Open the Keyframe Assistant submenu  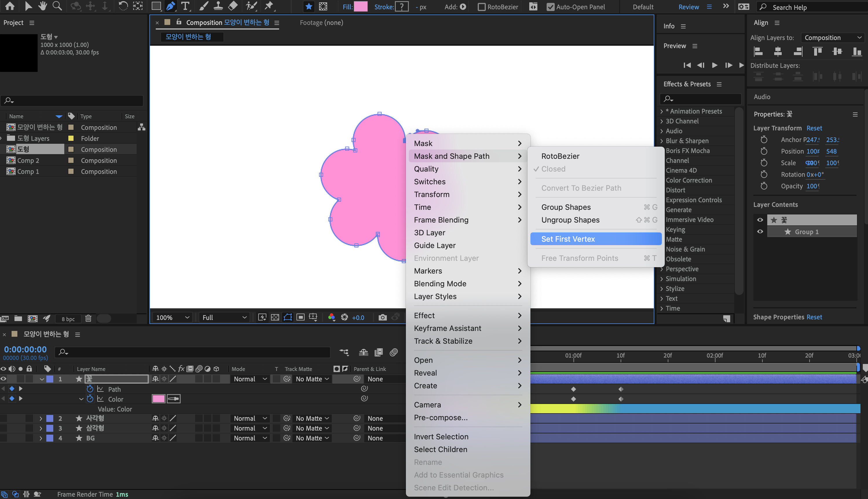pyautogui.click(x=468, y=328)
